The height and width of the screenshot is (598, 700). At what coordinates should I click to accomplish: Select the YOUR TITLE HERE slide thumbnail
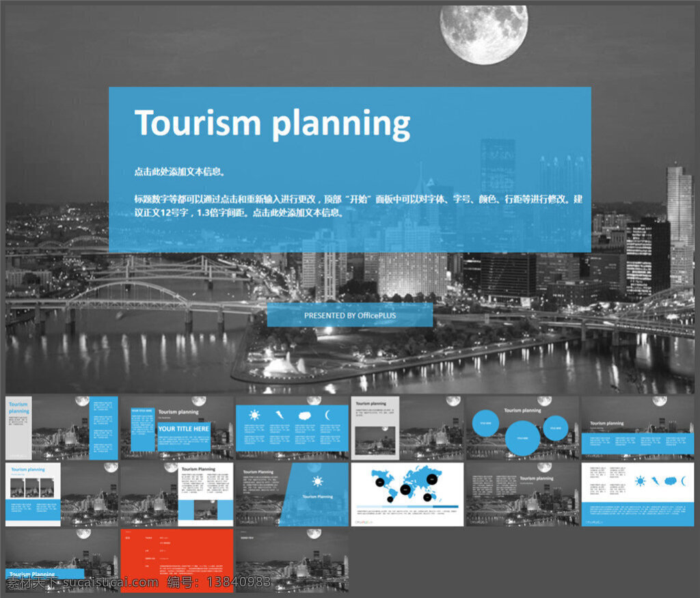point(177,428)
